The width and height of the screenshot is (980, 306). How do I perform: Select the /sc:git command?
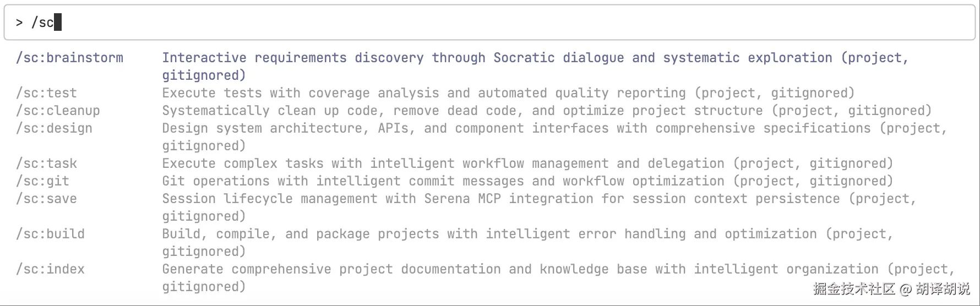point(42,181)
